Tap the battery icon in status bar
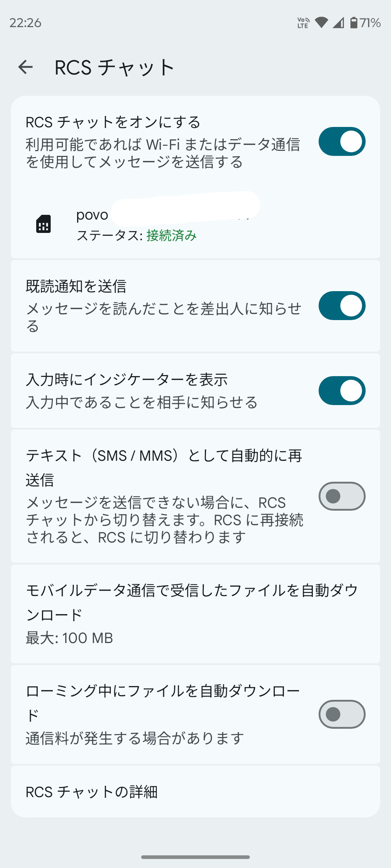 pyautogui.click(x=354, y=23)
